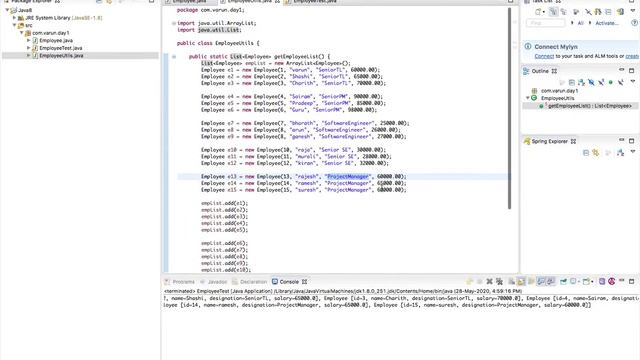640x360 pixels.
Task: Toggle Word Wrap in Console toolbar
Action: (531, 281)
